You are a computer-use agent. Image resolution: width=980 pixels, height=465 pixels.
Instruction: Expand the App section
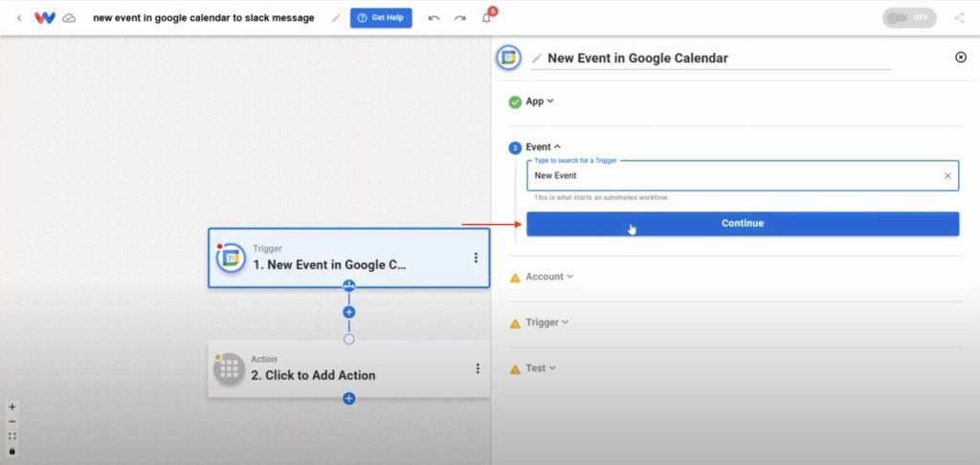tap(540, 101)
